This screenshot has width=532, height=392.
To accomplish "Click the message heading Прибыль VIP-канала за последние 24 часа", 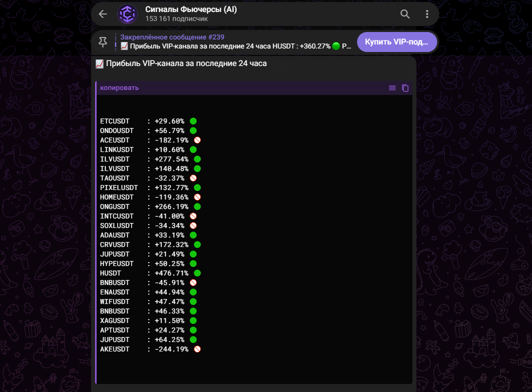I will (186, 63).
